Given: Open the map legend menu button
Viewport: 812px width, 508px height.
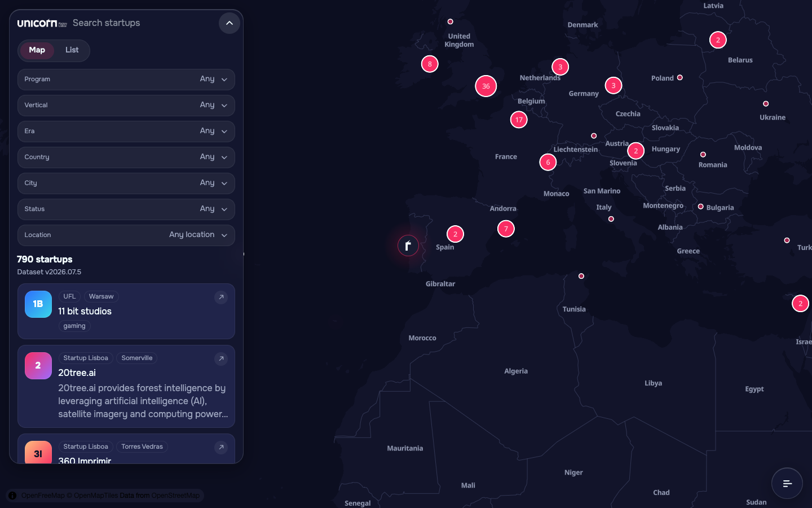Looking at the screenshot, I should click(787, 483).
